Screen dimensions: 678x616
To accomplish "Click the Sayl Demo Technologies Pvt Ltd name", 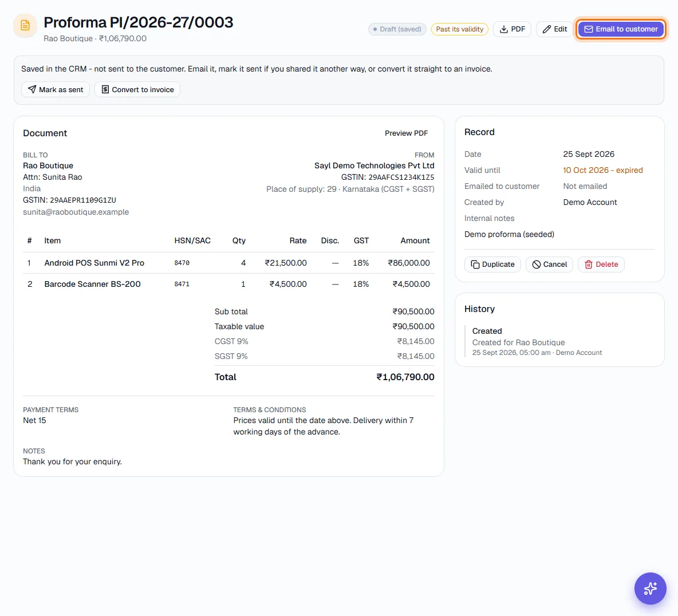I will [374, 165].
